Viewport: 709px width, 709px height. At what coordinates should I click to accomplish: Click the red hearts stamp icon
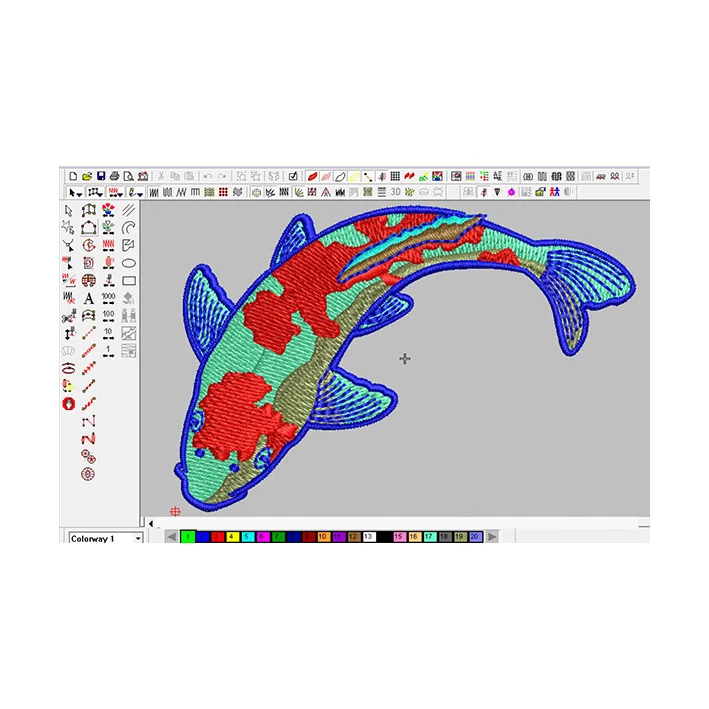409,176
